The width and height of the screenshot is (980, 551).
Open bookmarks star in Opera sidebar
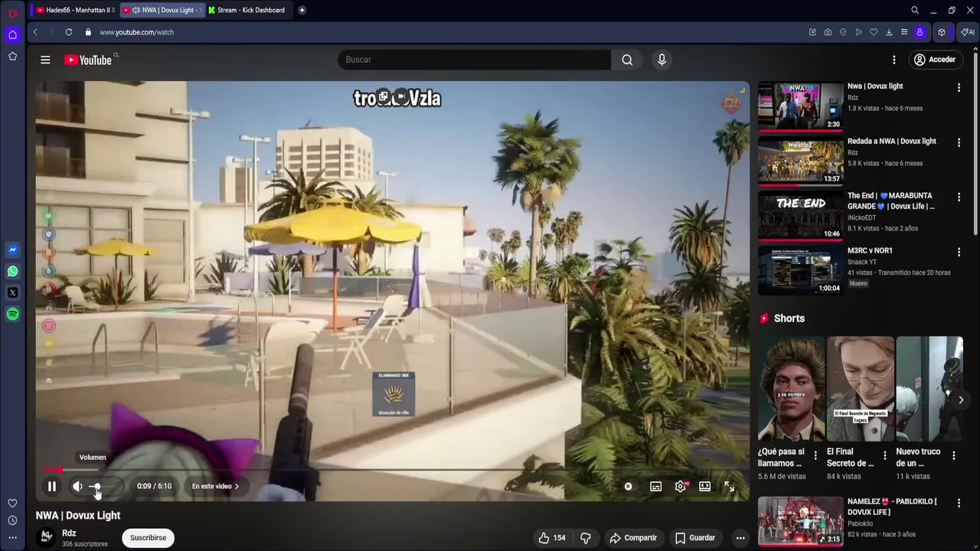12,56
